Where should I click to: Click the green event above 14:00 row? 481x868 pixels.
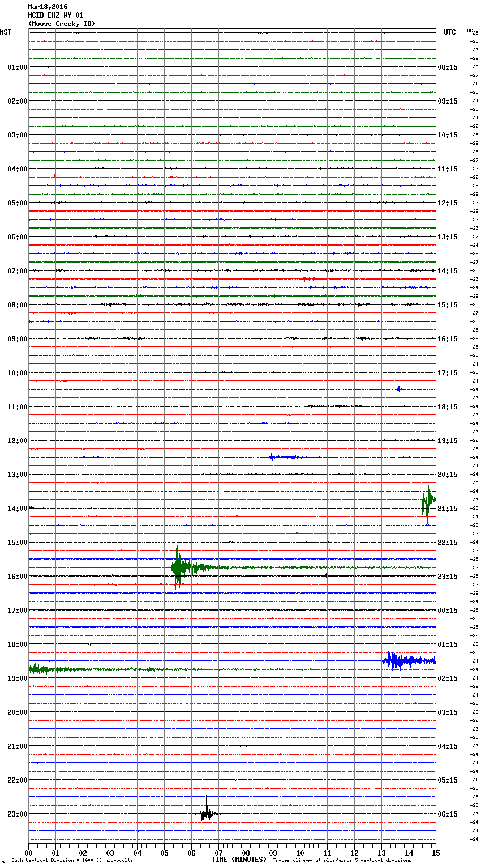click(x=428, y=500)
